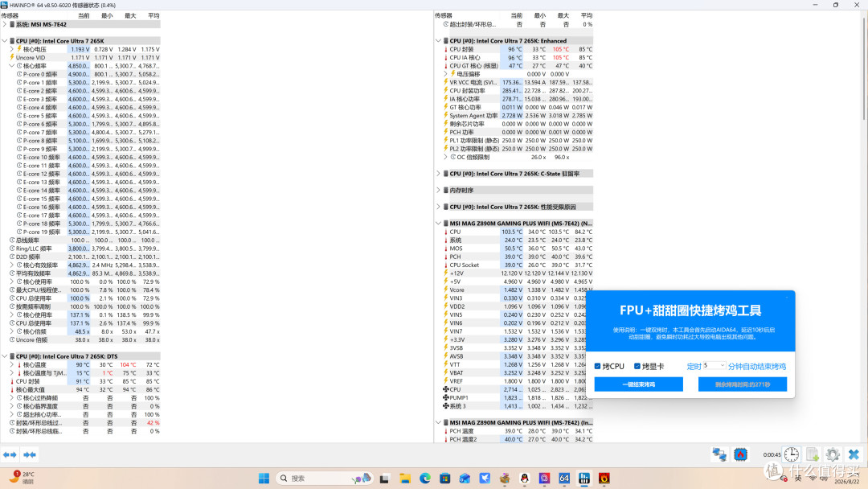This screenshot has height=489, width=868.
Task: Open the 定时 minutes dropdown
Action: point(714,365)
